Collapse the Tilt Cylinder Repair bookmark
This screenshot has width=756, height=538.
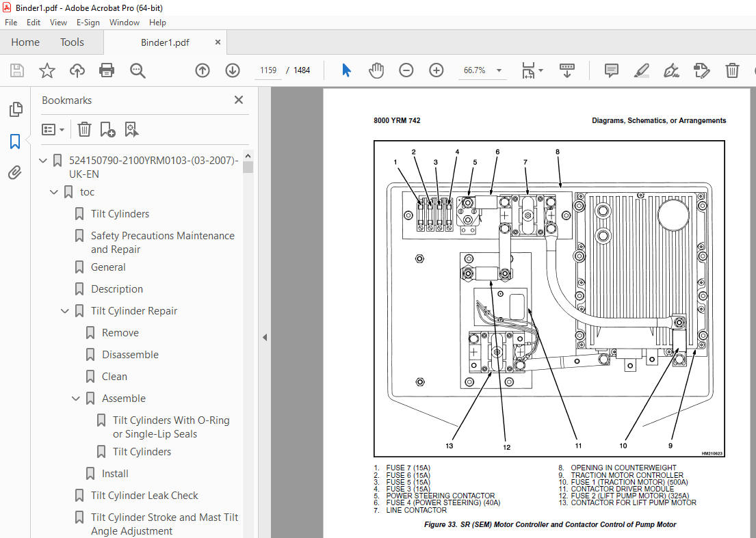65,311
